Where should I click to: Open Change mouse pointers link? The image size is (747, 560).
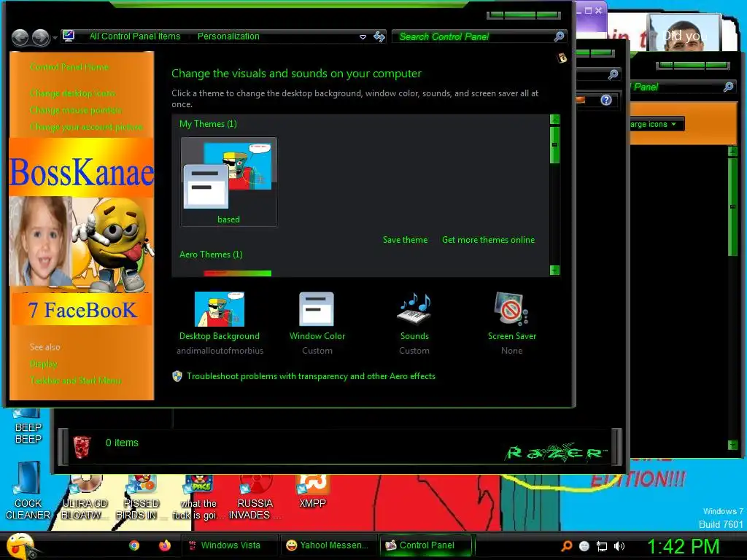pos(76,110)
